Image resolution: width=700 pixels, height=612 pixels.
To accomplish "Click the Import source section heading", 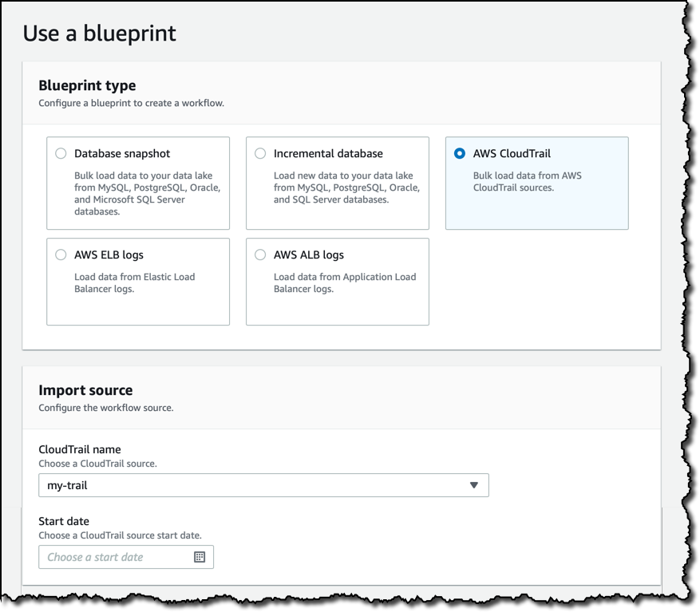I will tap(85, 390).
